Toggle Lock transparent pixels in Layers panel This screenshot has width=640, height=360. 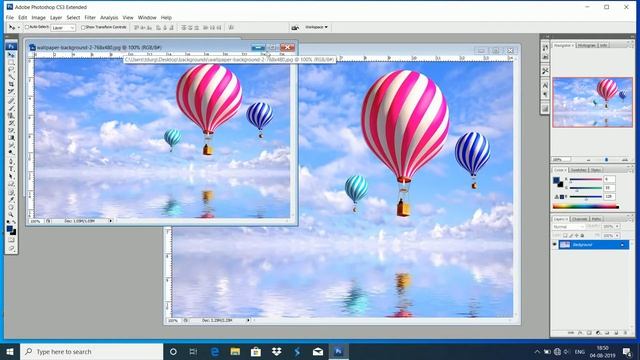point(565,235)
